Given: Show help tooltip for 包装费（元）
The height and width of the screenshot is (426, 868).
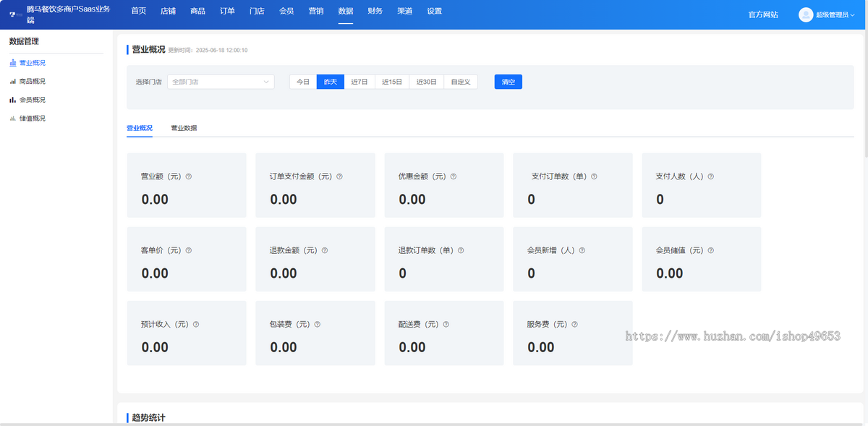Looking at the screenshot, I should pyautogui.click(x=318, y=325).
